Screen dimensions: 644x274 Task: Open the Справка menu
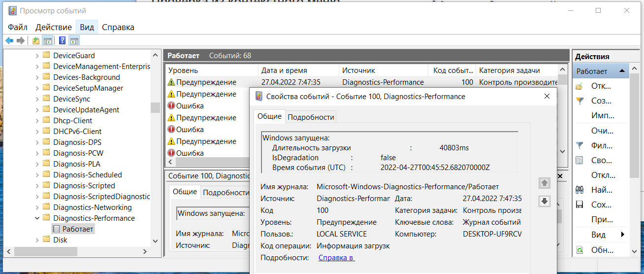point(118,27)
